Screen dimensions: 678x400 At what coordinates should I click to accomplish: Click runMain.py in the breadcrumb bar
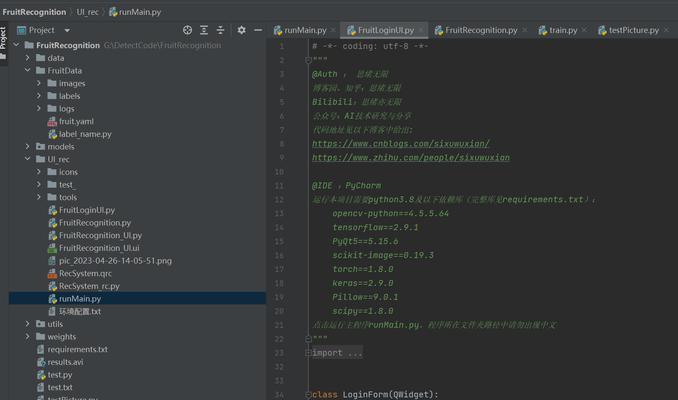(x=135, y=12)
